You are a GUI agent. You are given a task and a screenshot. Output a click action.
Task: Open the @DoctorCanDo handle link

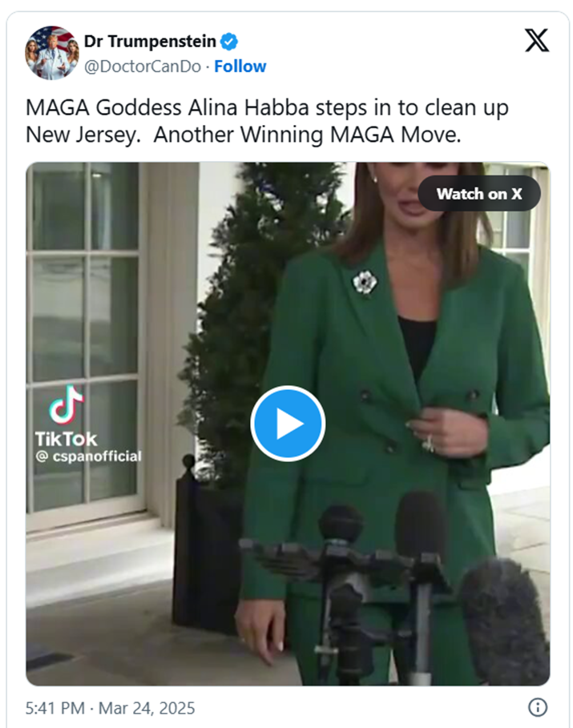point(142,66)
